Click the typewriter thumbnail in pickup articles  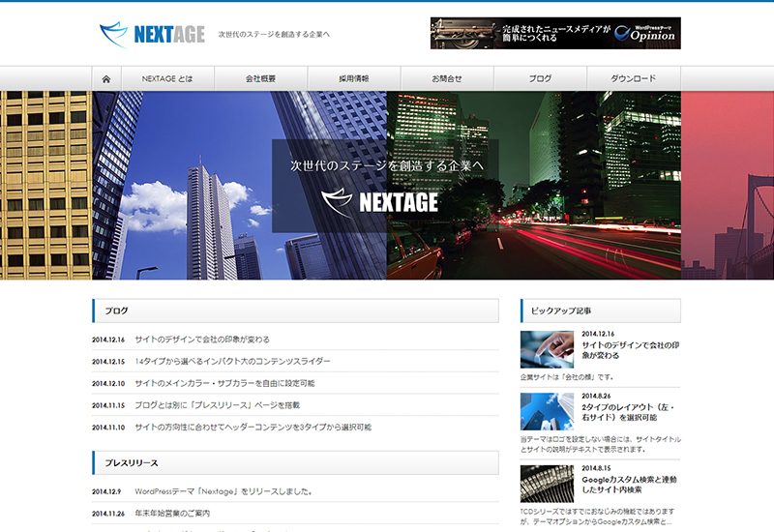(547, 484)
